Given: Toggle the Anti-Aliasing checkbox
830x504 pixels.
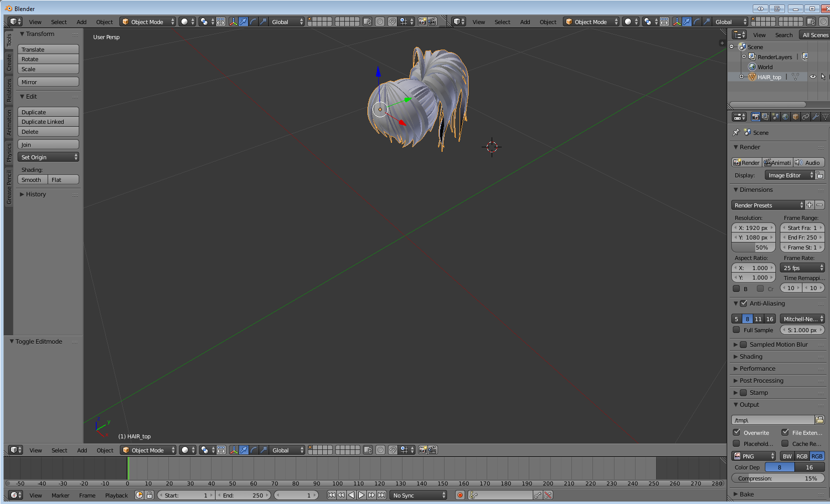Looking at the screenshot, I should point(744,303).
